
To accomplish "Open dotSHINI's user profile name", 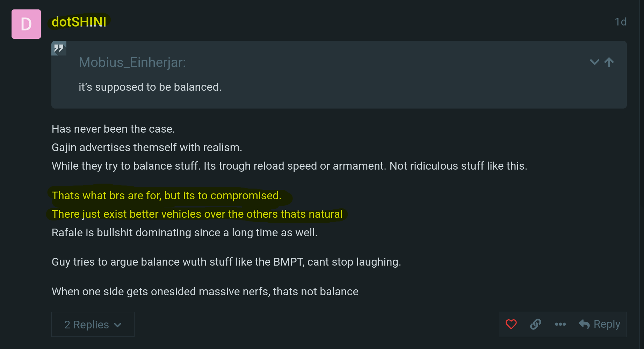I will (79, 22).
